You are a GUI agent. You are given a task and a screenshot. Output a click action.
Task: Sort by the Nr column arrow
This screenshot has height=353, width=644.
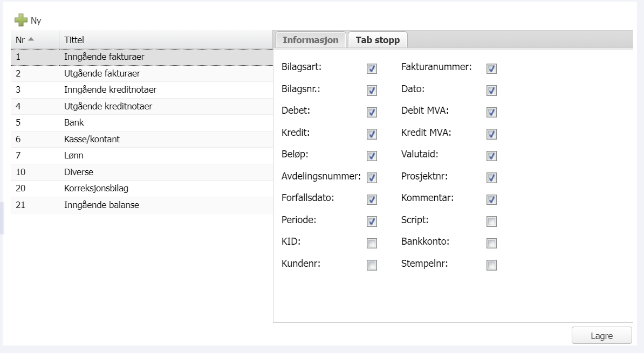pos(31,39)
